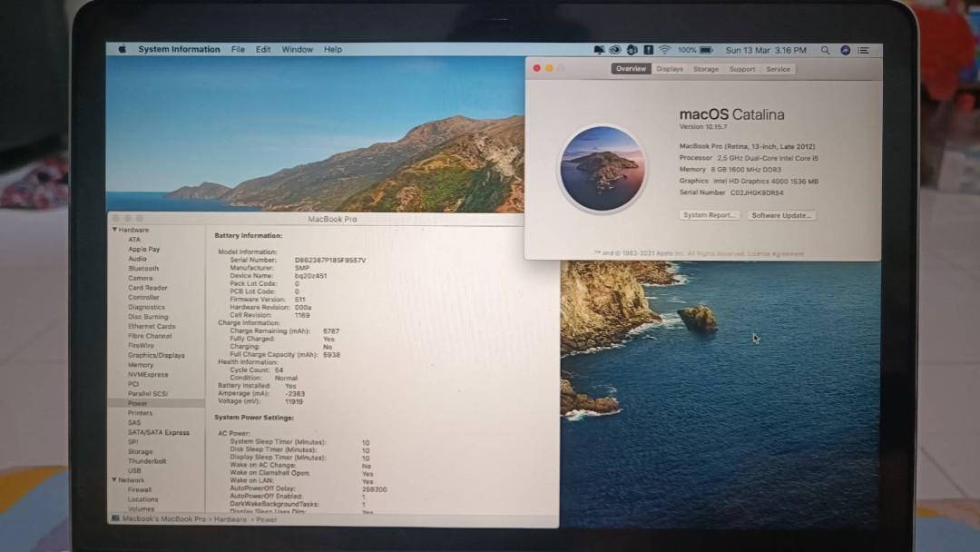The image size is (980, 552).
Task: Switch to the Storage tab
Action: click(x=706, y=68)
